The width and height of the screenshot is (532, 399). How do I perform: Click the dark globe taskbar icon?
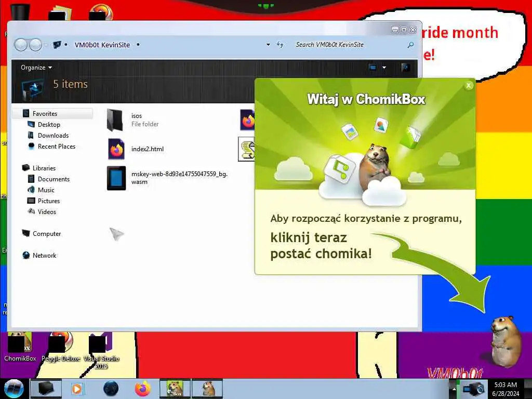(111, 389)
